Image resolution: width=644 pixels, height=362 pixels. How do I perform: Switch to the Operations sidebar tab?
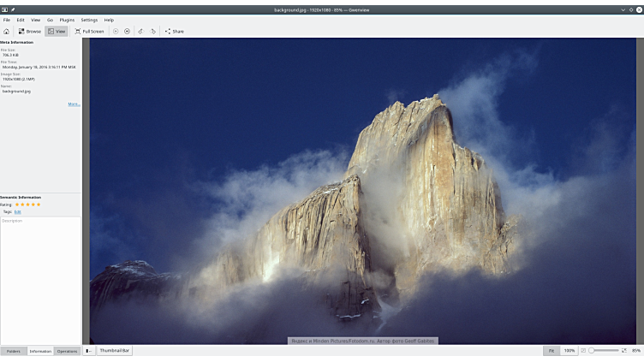(x=67, y=351)
